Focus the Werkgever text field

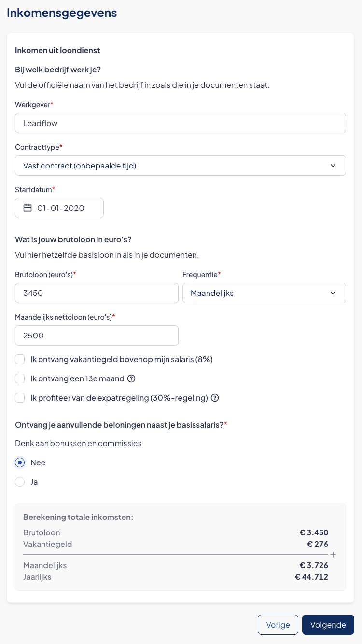(x=180, y=123)
